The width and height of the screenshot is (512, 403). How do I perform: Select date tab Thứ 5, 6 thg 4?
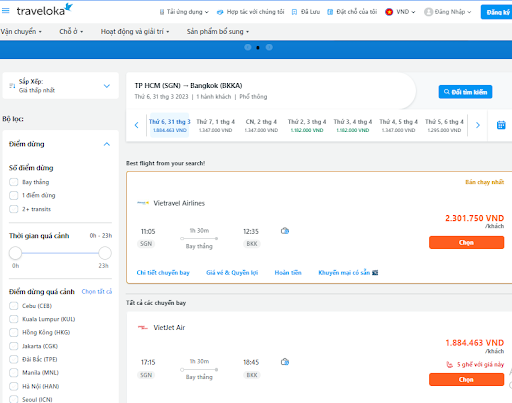(444, 125)
